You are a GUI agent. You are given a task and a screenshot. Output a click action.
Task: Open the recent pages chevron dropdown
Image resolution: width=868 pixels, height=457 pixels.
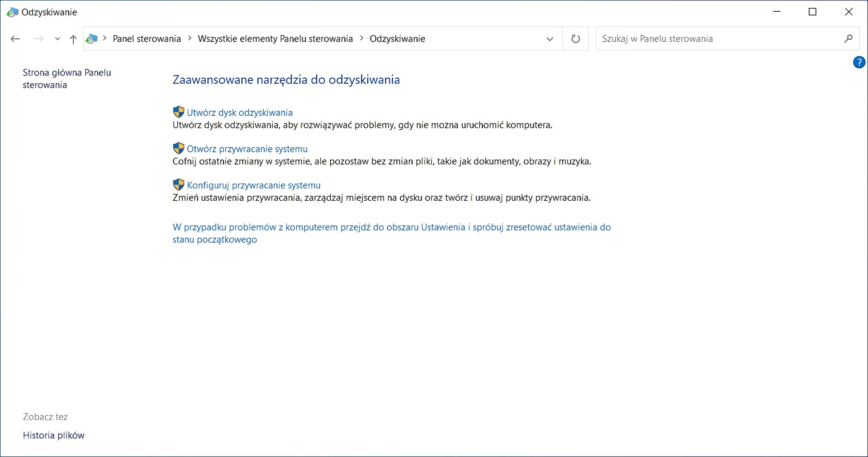(57, 39)
